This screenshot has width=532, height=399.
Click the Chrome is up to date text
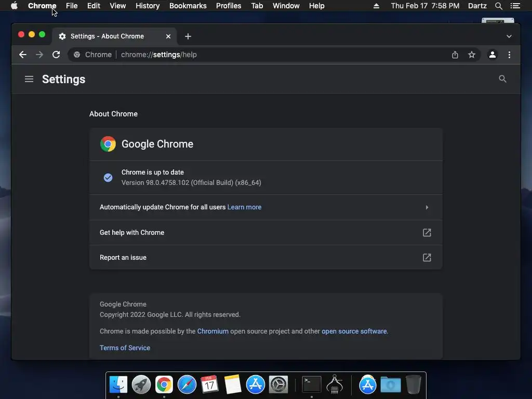(153, 172)
